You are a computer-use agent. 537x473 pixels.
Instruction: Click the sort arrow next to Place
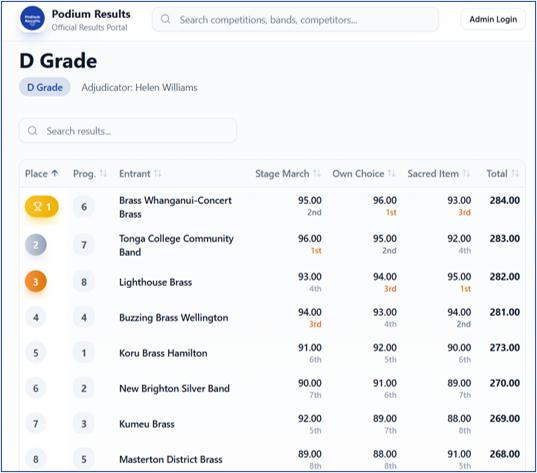tap(55, 173)
